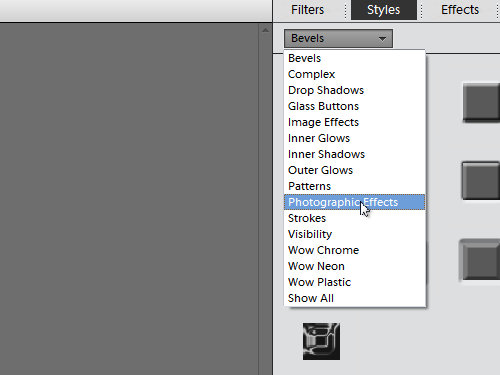Screen dimensions: 500x375
Task: Select Wow Neon styles
Action: click(354, 266)
